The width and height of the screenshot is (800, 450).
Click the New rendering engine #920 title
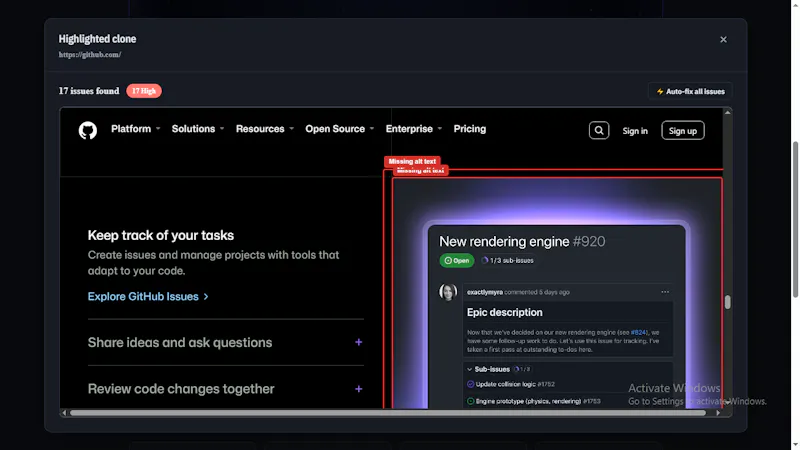coord(522,241)
